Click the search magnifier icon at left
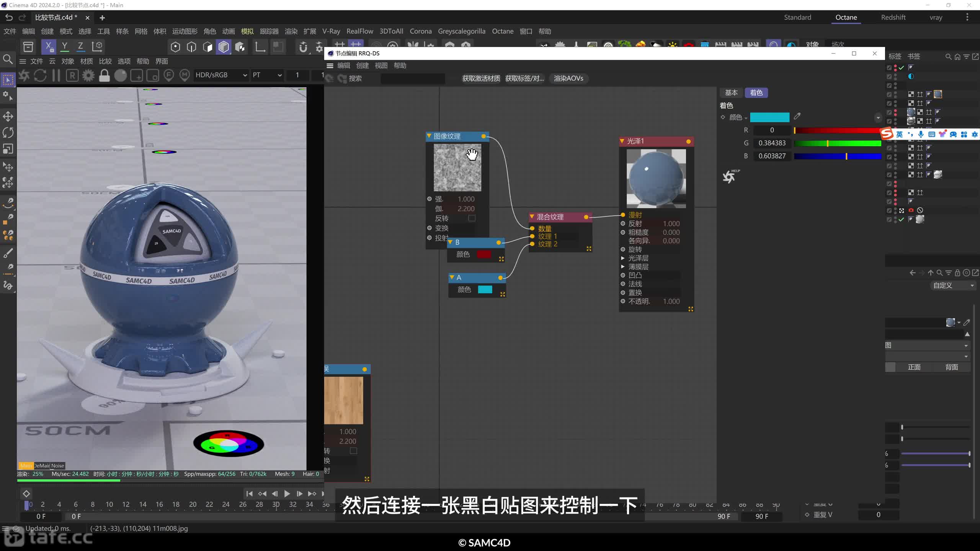Image resolution: width=980 pixels, height=551 pixels. (8, 59)
